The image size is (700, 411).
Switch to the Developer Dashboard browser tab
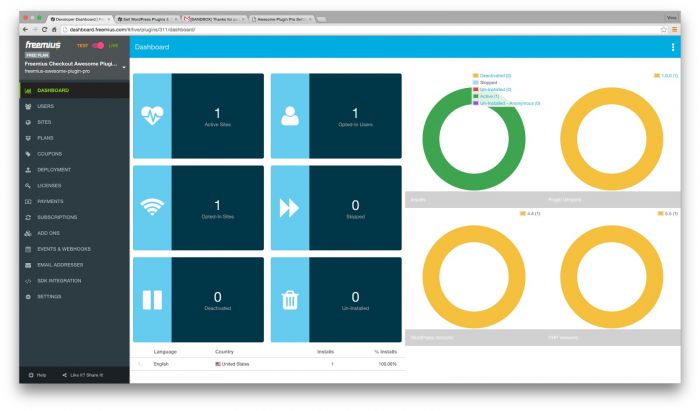(80, 19)
